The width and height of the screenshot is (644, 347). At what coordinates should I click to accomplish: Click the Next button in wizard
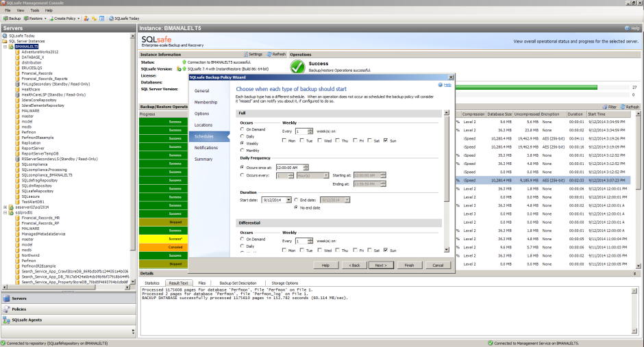[x=381, y=266]
